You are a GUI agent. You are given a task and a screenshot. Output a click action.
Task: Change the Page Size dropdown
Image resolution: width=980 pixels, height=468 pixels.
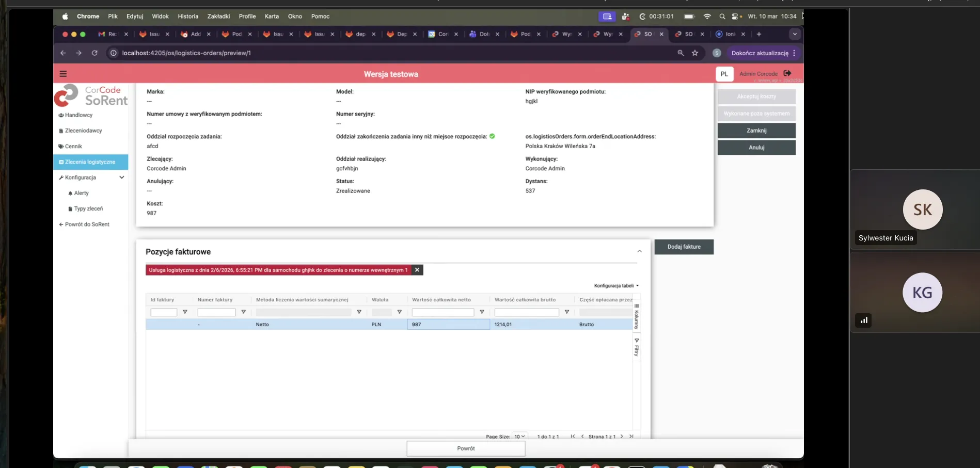point(519,437)
